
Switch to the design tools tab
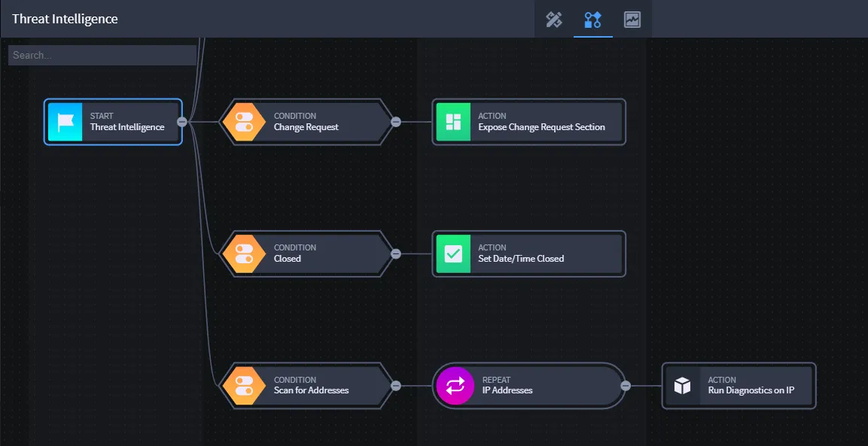pyautogui.click(x=554, y=20)
